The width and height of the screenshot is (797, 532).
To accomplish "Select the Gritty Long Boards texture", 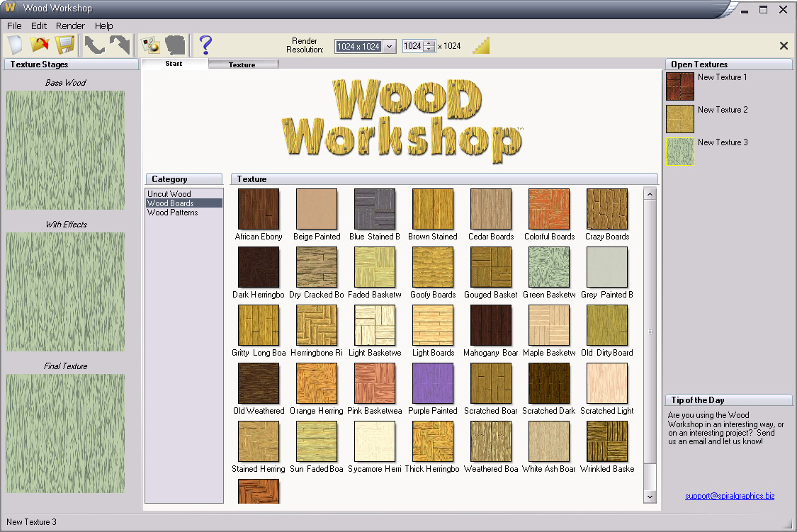I will (259, 325).
